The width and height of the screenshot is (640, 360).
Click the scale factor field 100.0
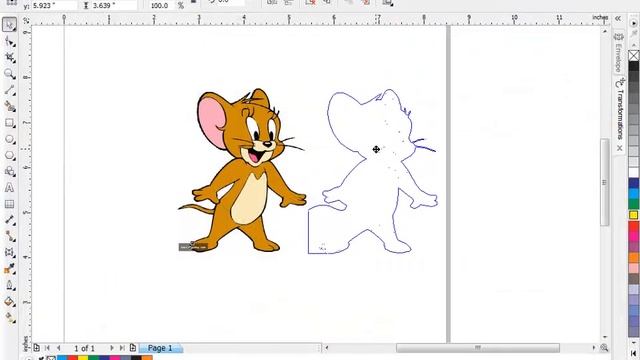click(161, 6)
